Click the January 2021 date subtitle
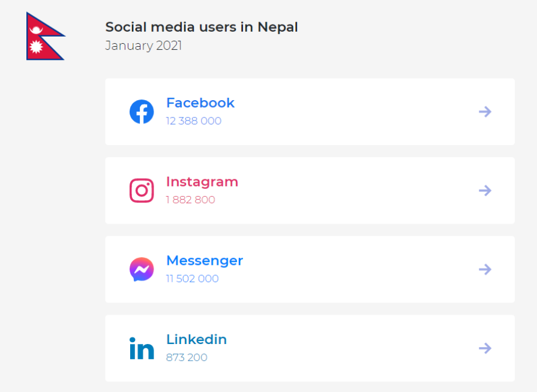The width and height of the screenshot is (537, 392). click(x=143, y=46)
